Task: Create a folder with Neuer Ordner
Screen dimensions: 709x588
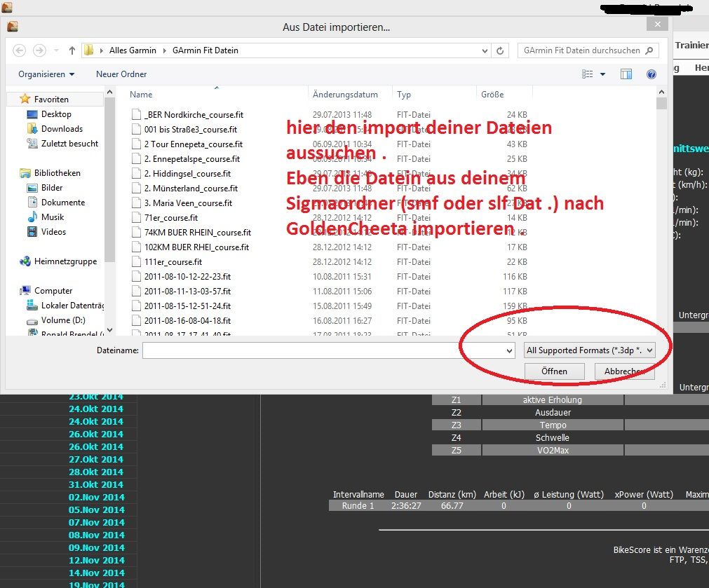Action: [x=120, y=74]
